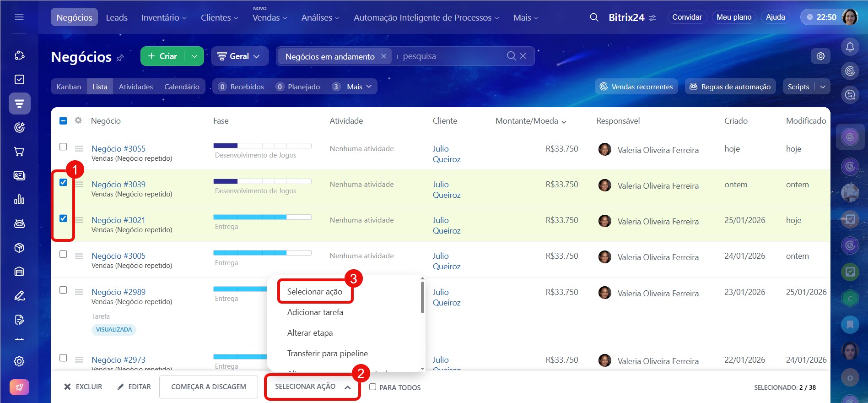Open the Geral pipeline dropdown
The height and width of the screenshot is (403, 868).
click(239, 56)
